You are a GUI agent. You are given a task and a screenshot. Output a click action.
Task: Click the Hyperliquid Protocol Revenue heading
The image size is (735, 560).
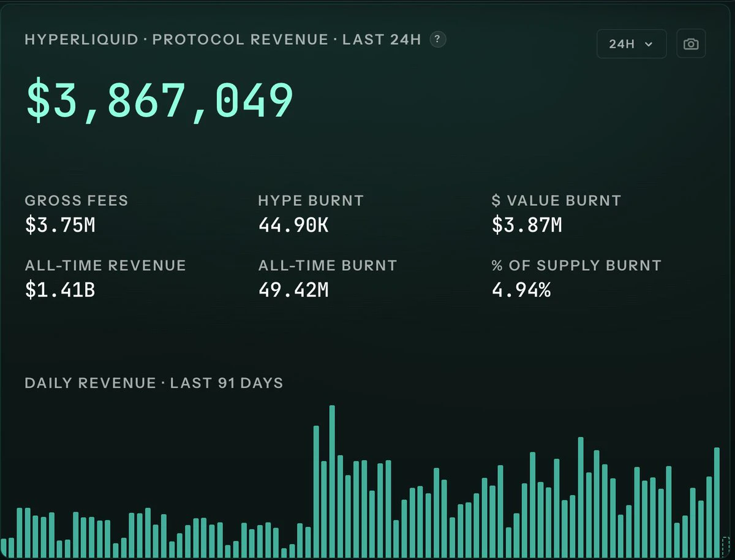click(223, 40)
